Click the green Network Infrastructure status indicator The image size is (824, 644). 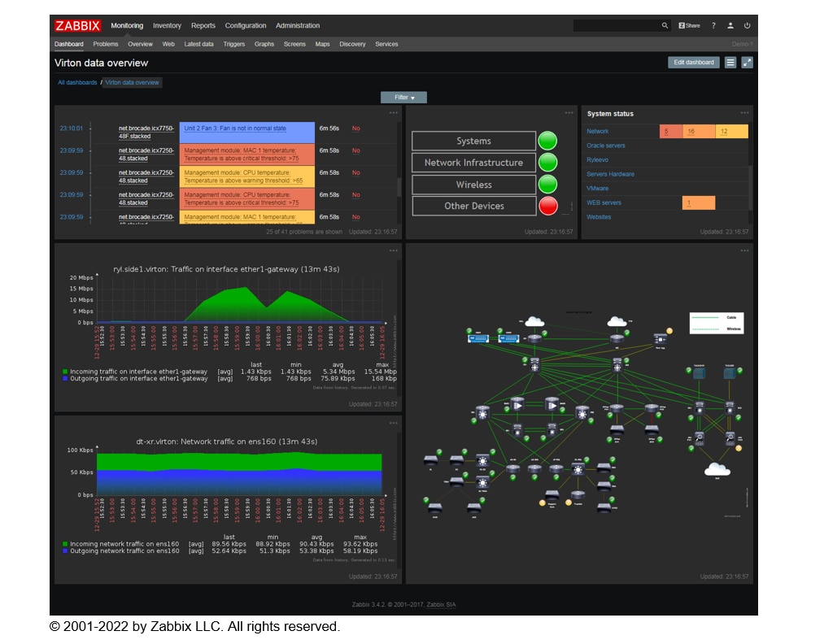point(547,163)
